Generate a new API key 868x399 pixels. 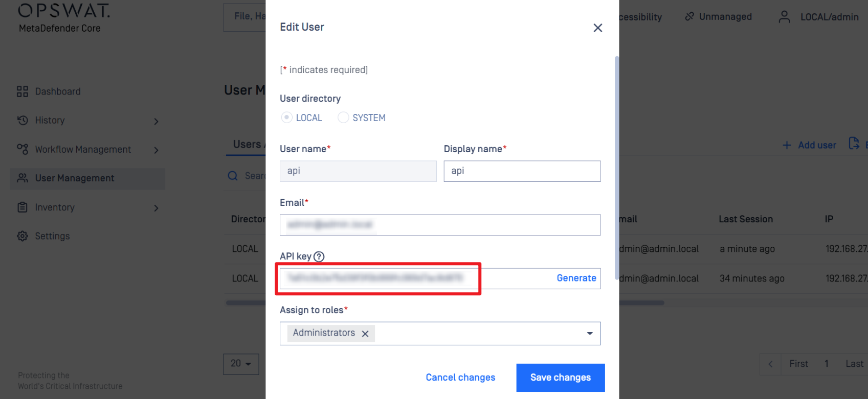576,278
